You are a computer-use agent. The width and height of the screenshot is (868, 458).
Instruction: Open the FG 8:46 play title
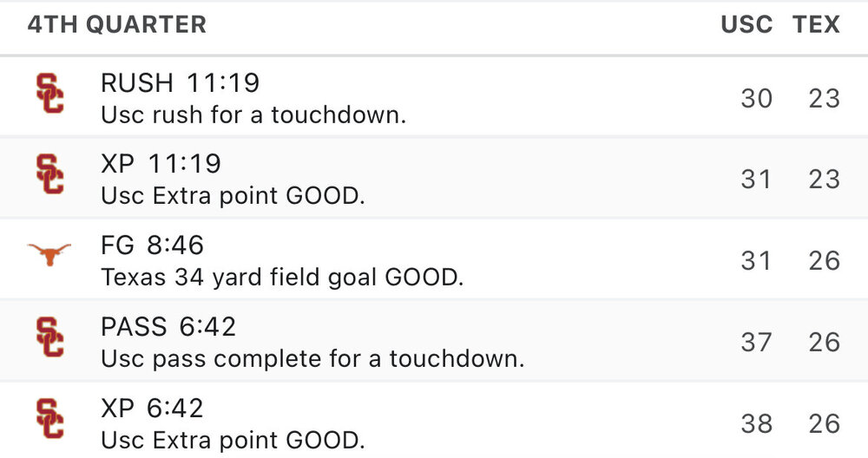[x=153, y=245]
